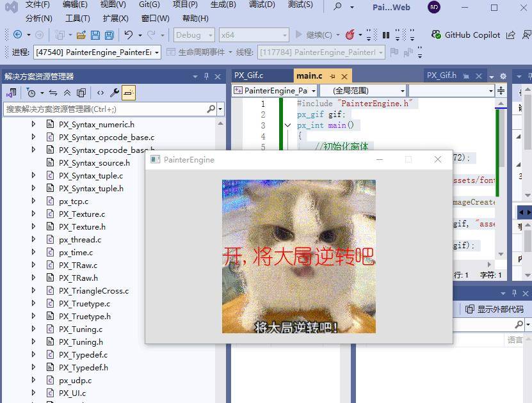532x403 pixels.
Task: Click the search magnifier in the bottom-right panel
Action: coord(519,324)
